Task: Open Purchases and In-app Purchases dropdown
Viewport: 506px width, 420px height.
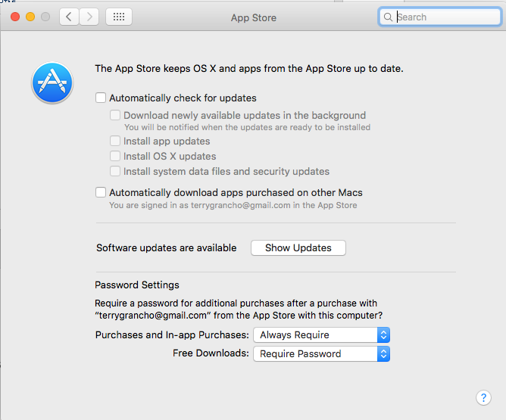Action: click(x=321, y=335)
